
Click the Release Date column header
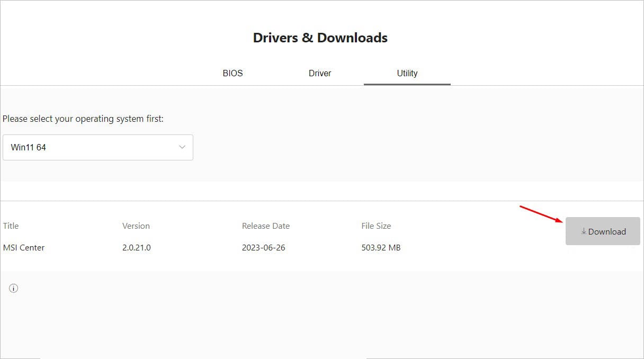click(266, 226)
